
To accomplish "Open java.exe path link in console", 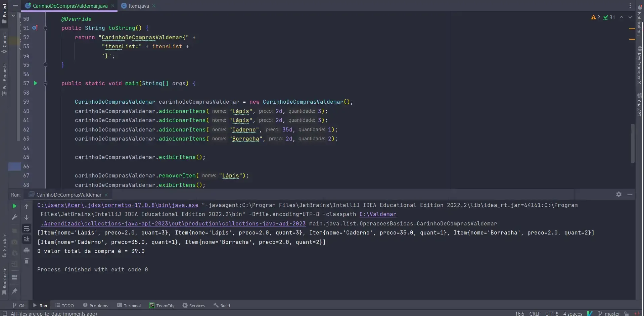I will click(118, 205).
